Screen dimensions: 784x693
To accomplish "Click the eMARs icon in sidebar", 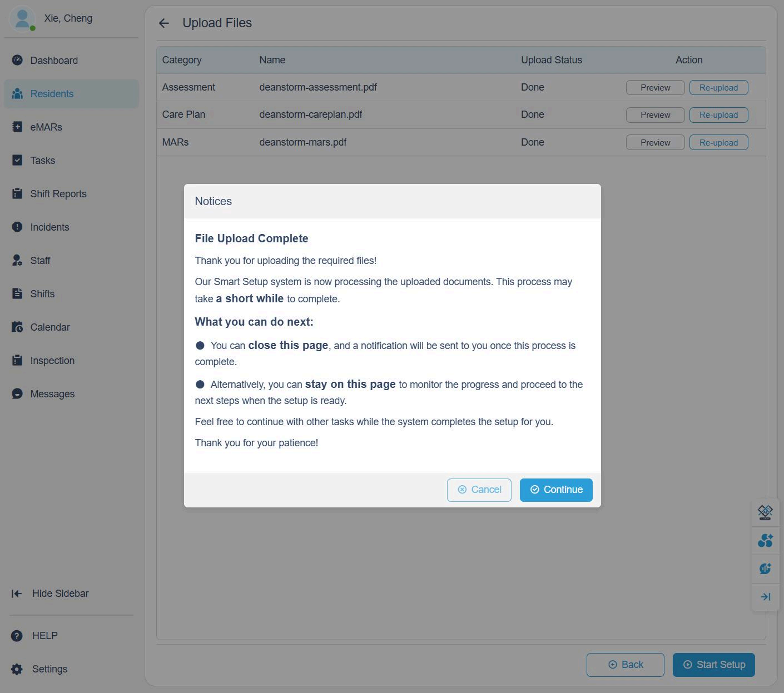I will click(17, 127).
